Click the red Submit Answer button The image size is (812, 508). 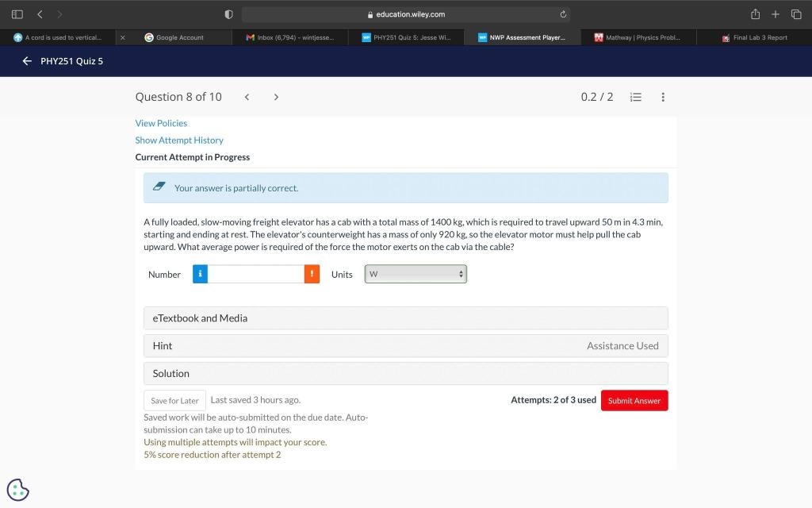tap(634, 401)
